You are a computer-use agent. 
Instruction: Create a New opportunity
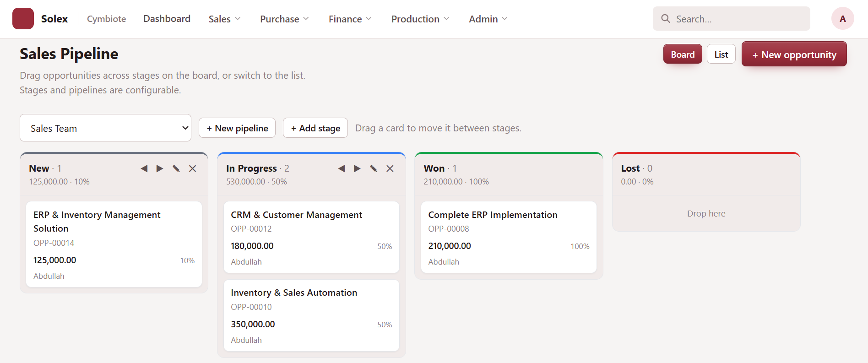(x=794, y=54)
